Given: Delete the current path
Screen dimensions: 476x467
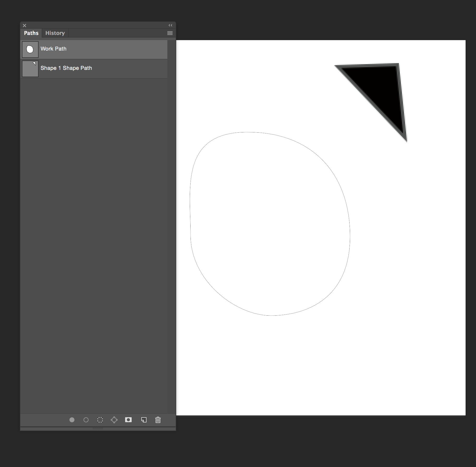Looking at the screenshot, I should (x=158, y=420).
